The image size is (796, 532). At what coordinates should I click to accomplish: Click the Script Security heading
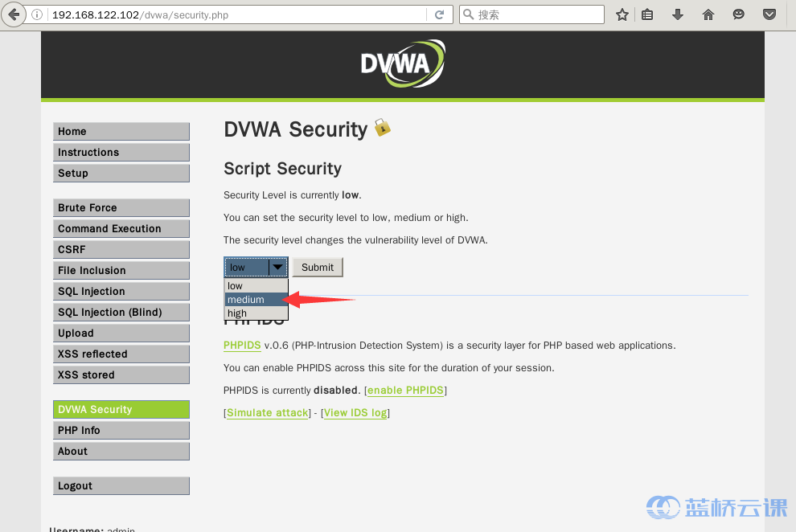pos(283,169)
